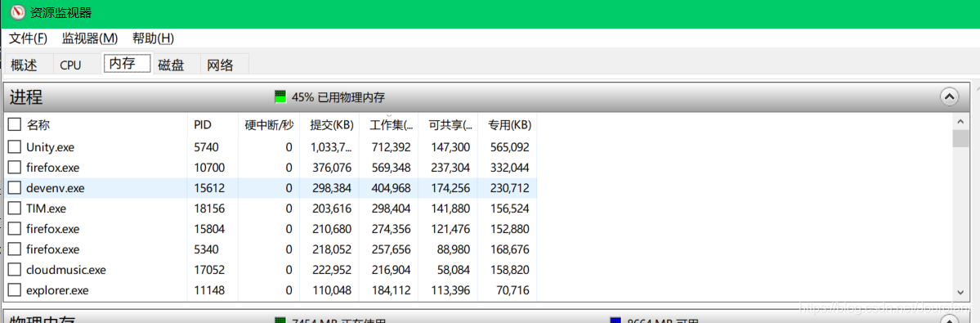
Task: Select the 内存 tab
Action: pos(128,64)
